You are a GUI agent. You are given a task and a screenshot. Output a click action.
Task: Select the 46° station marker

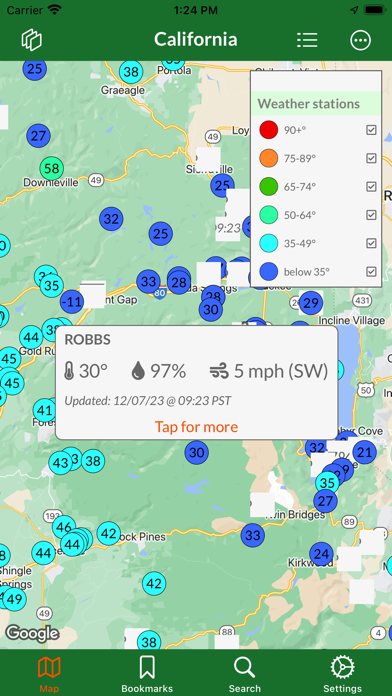tap(64, 527)
